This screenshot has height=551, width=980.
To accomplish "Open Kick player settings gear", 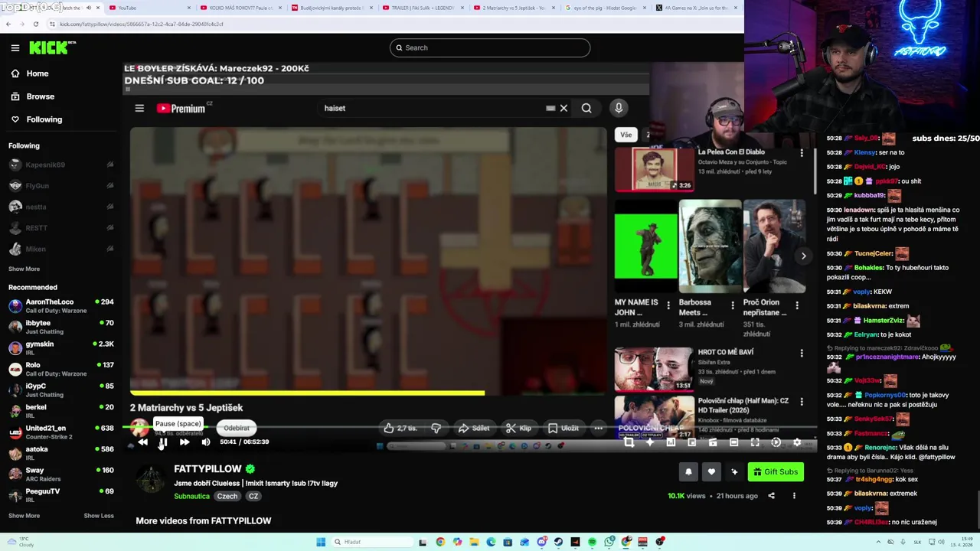I will (x=797, y=442).
